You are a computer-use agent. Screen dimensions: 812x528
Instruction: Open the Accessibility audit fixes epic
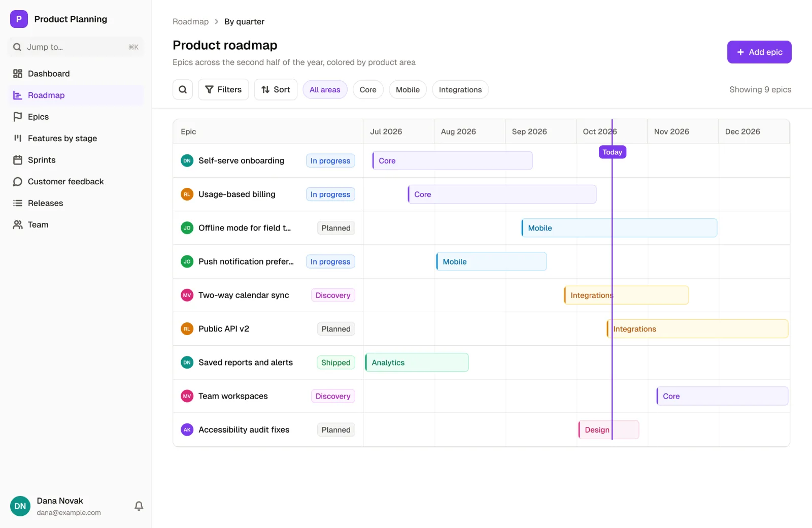[x=244, y=430]
